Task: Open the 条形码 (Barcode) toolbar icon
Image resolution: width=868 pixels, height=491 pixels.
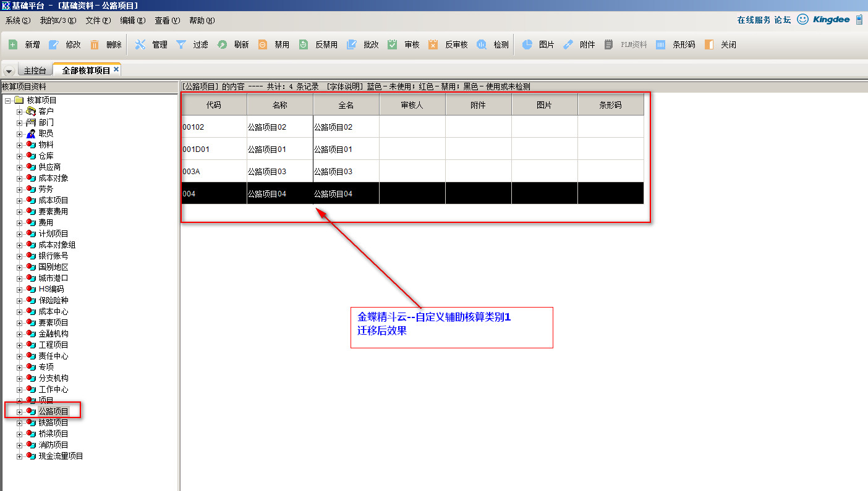Action: coord(661,44)
